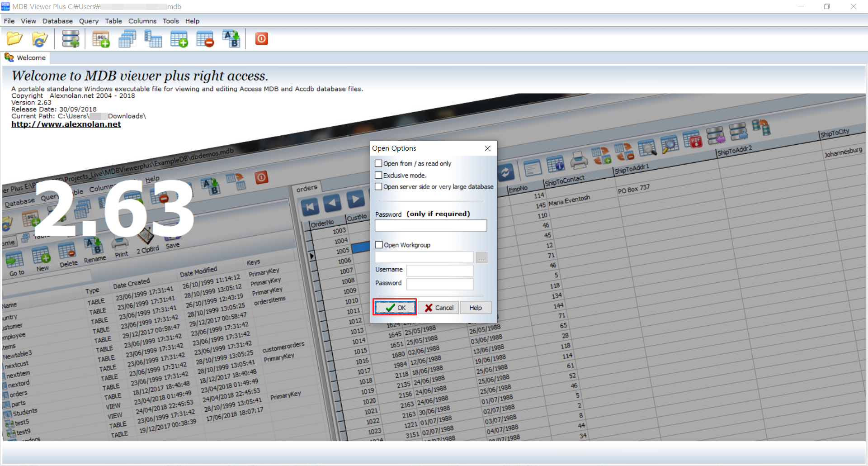Cancel the Open Options dialog
This screenshot has width=868, height=466.
point(439,308)
